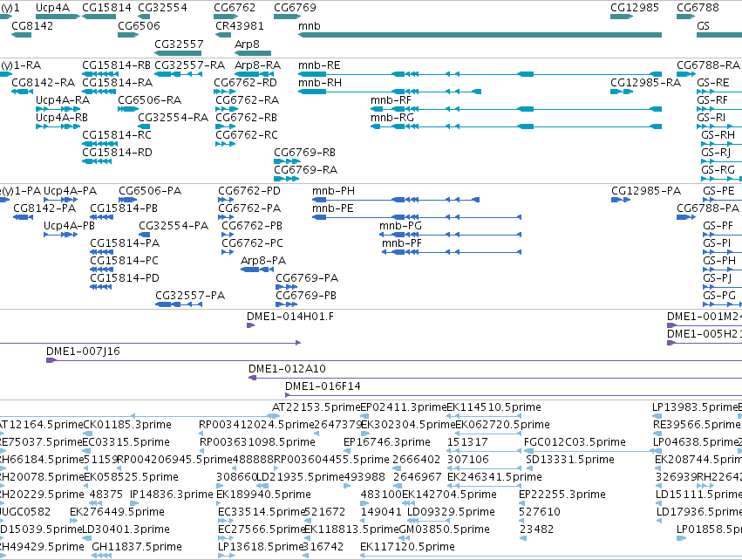Click the Ucp4A-RB transcript

(x=58, y=126)
